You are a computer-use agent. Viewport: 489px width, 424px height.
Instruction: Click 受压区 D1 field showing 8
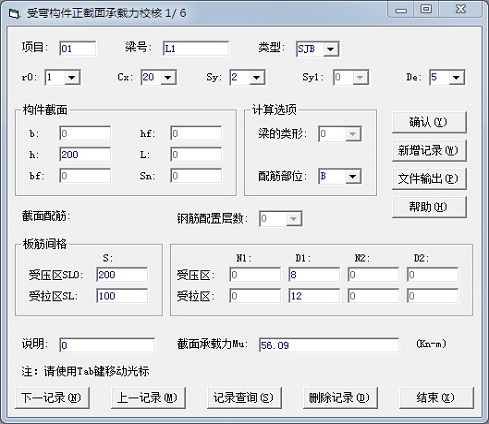click(314, 275)
